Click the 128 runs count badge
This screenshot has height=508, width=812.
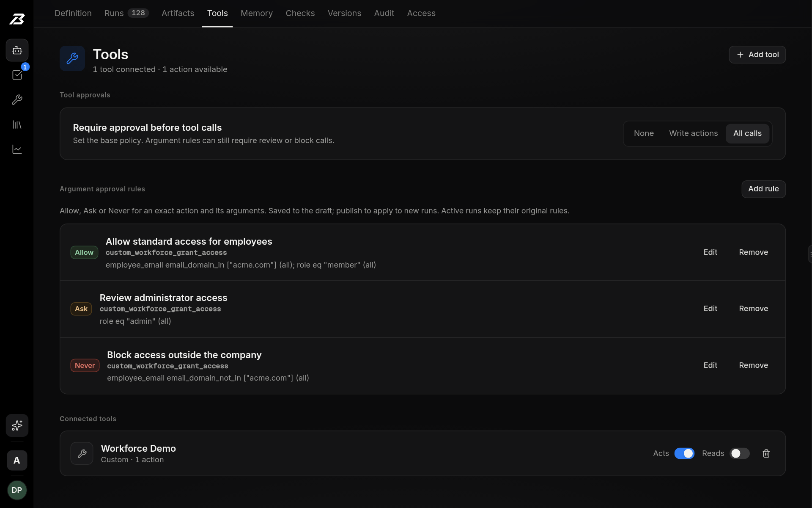click(138, 13)
